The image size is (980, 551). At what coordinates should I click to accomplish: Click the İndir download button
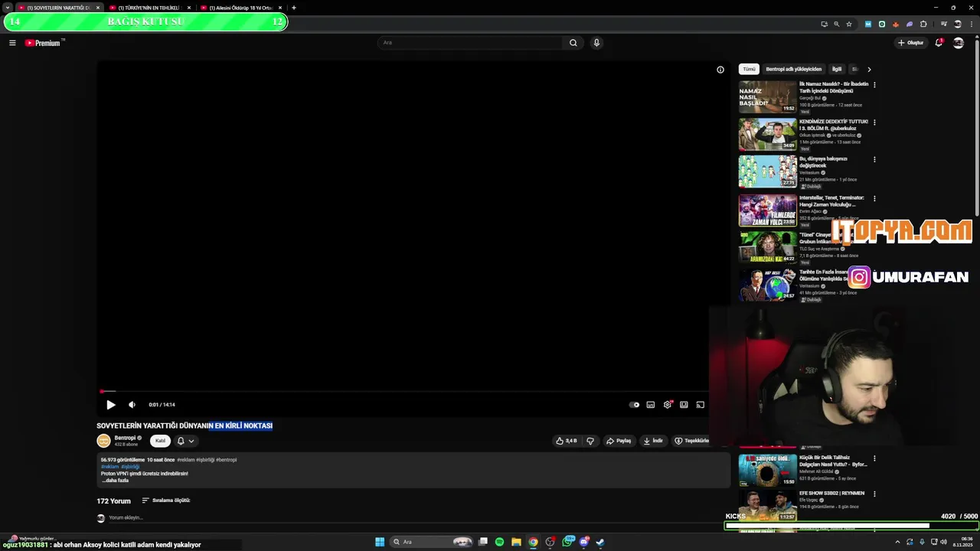point(653,441)
